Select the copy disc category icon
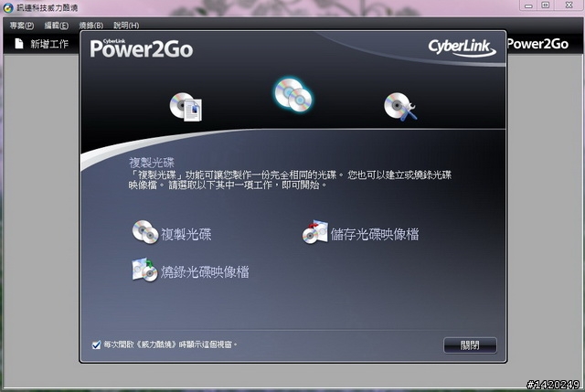 point(293,95)
